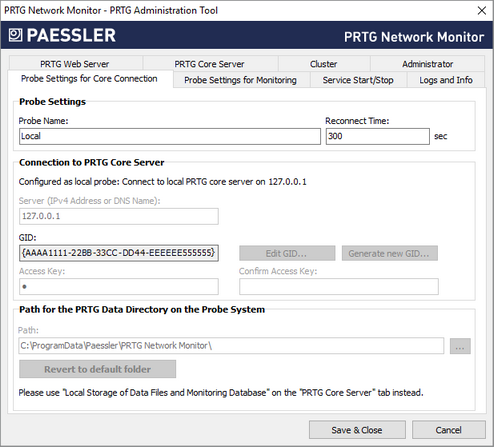Click the 'Please use Local Storage' note
Screen dimensions: 494x447
point(221,393)
